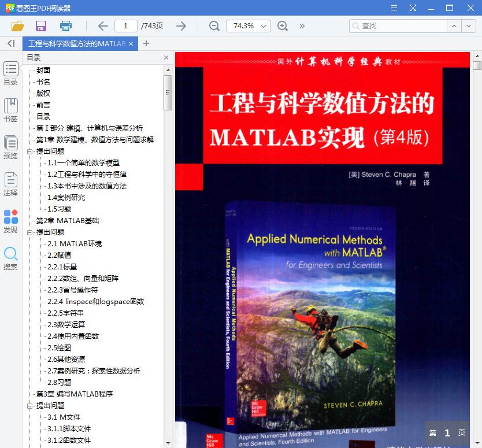
Task: Go to next page with the right arrow
Action: pos(181,26)
